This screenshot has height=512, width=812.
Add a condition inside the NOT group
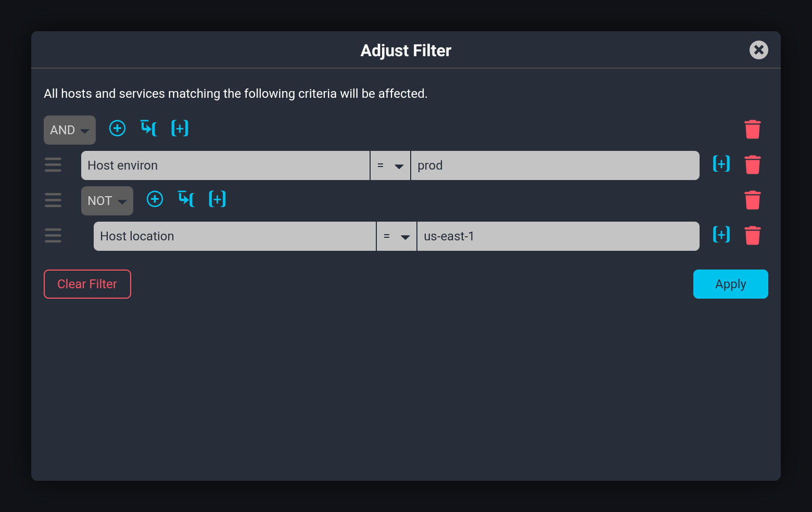(x=155, y=199)
